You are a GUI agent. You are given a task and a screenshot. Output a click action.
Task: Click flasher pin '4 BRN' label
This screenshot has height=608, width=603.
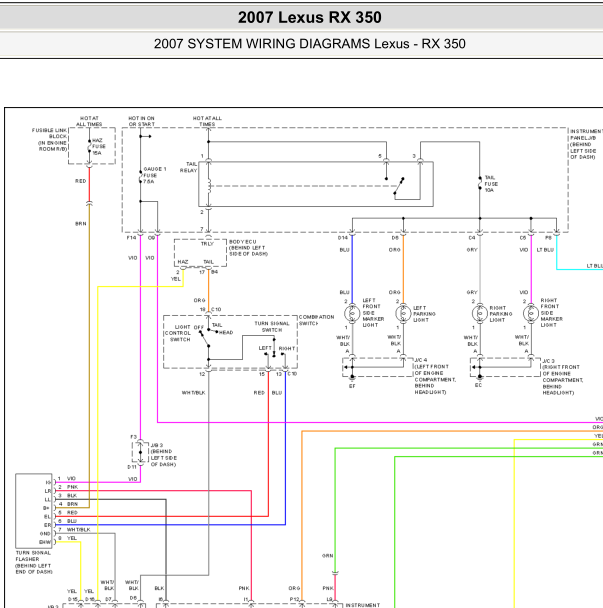(x=68, y=504)
